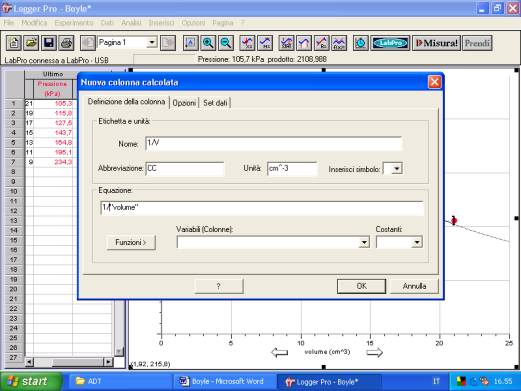
Task: Click the Integral tool icon
Action: [304, 43]
